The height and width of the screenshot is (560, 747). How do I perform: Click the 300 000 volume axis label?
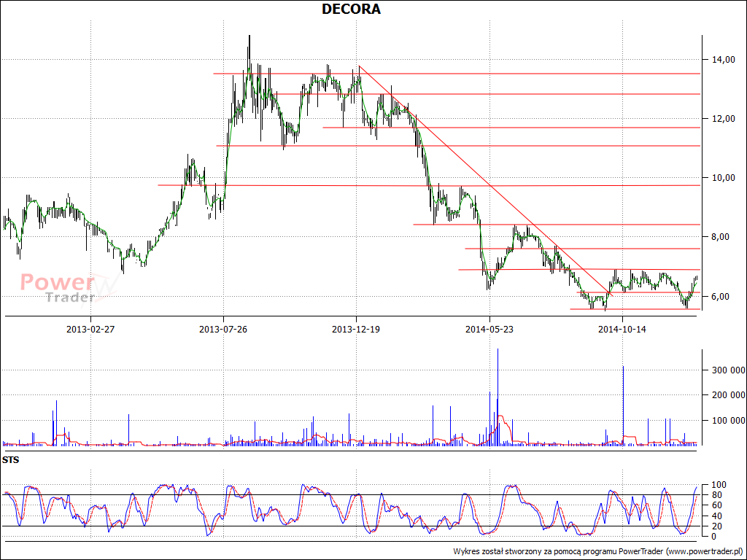click(729, 370)
